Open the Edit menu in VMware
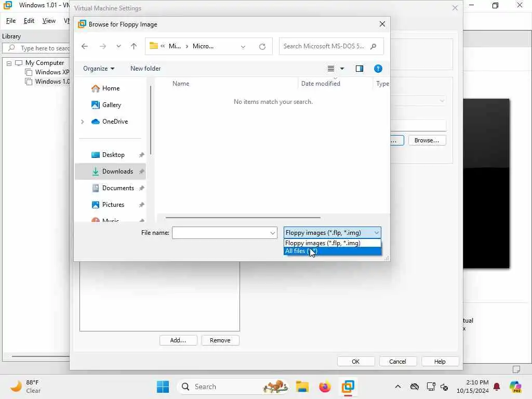532x399 pixels. [29, 21]
